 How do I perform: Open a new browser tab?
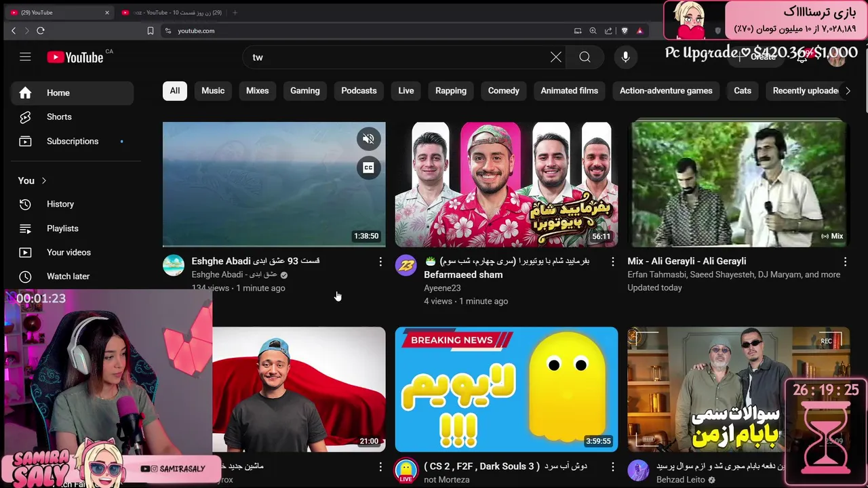(x=235, y=12)
